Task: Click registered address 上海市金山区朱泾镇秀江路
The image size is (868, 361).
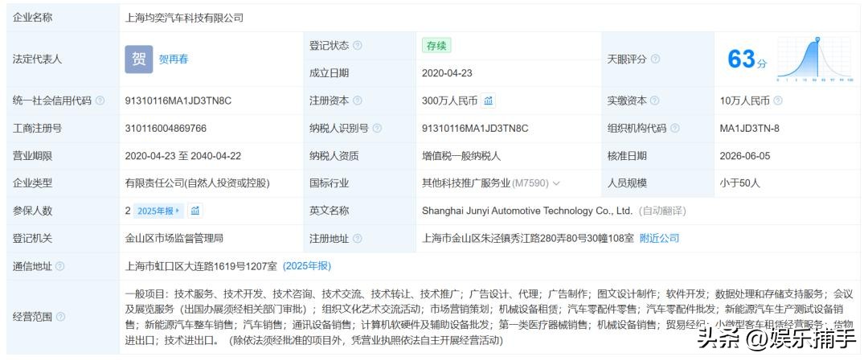Action: tap(528, 239)
